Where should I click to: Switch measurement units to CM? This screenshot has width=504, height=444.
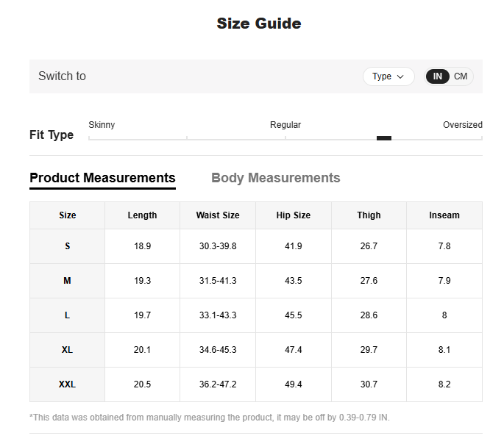coord(461,76)
